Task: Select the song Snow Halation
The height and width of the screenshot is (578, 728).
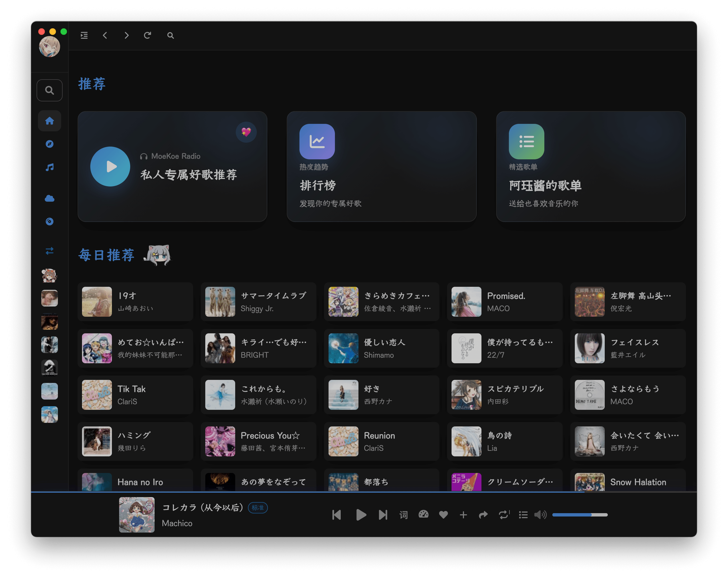Action: click(x=628, y=480)
